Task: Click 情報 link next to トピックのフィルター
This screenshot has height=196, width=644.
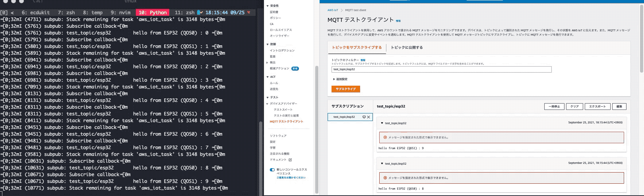Action: point(363,60)
